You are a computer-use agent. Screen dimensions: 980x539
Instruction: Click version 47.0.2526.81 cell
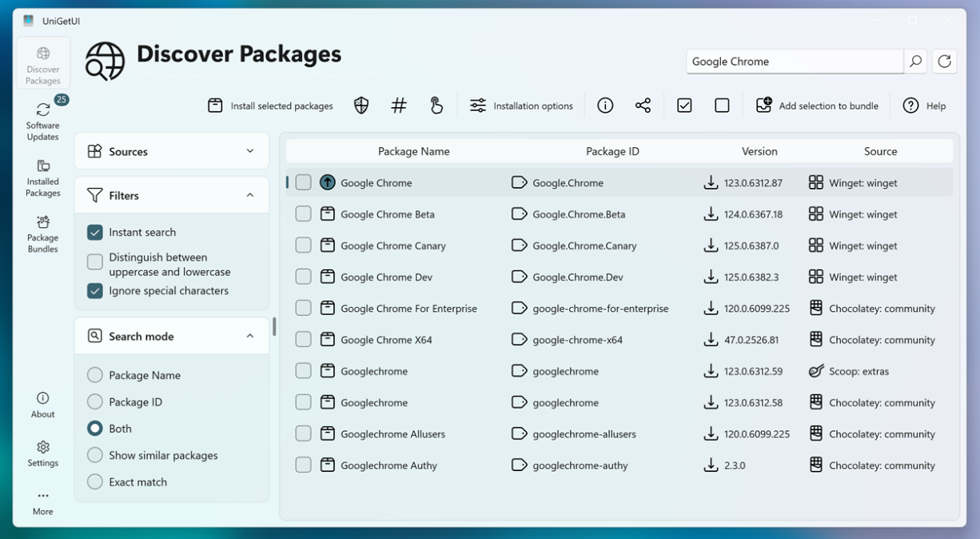click(x=751, y=340)
